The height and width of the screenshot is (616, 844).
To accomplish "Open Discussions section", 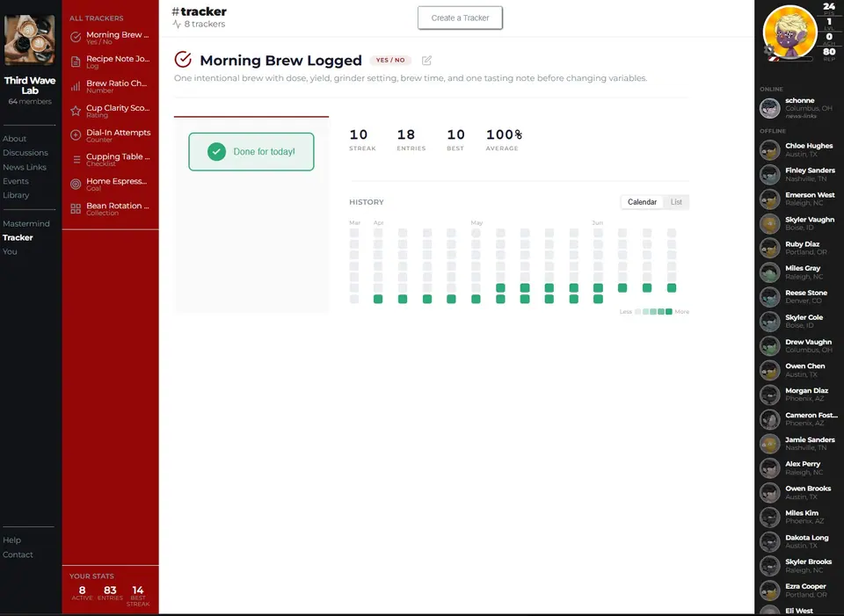I will [25, 153].
